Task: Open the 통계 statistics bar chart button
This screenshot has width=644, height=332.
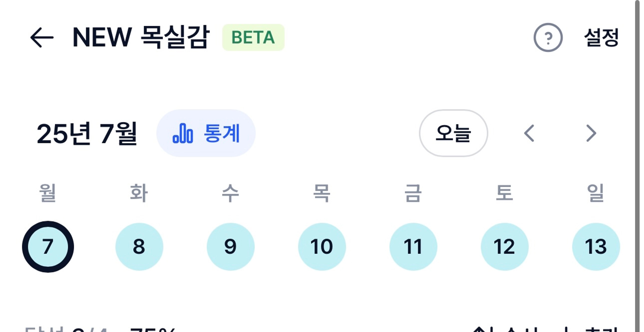Action: 206,133
